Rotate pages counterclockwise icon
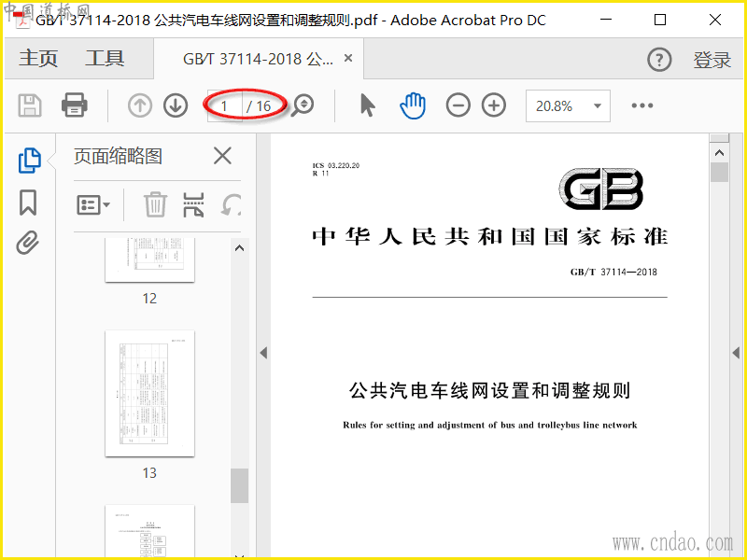Image resolution: width=747 pixels, height=560 pixels. [232, 204]
